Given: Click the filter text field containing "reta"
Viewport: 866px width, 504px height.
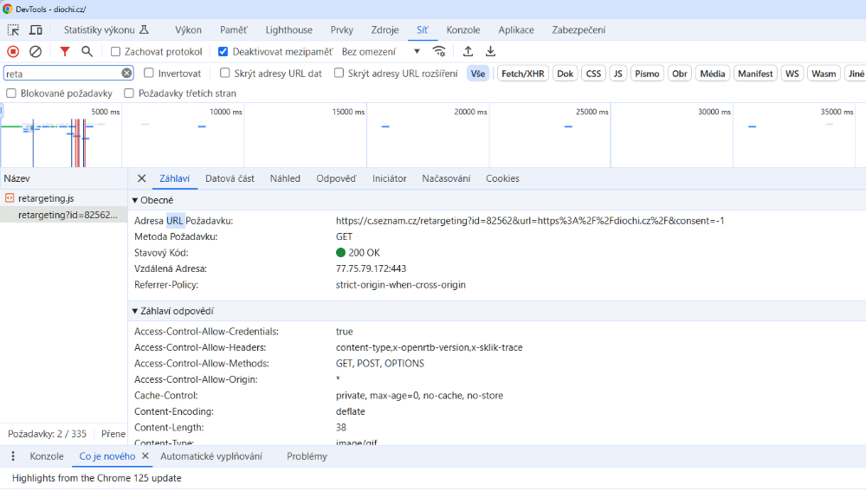Looking at the screenshot, I should [61, 74].
